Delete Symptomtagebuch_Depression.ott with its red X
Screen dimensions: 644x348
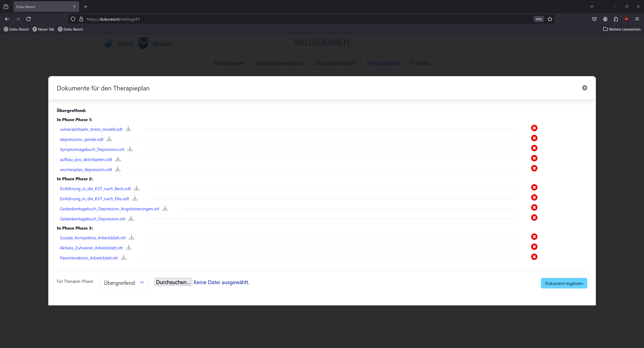point(534,148)
